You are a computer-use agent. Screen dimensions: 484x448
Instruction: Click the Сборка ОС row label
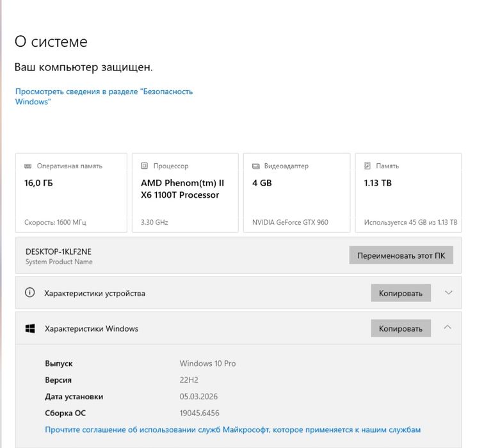pyautogui.click(x=65, y=413)
